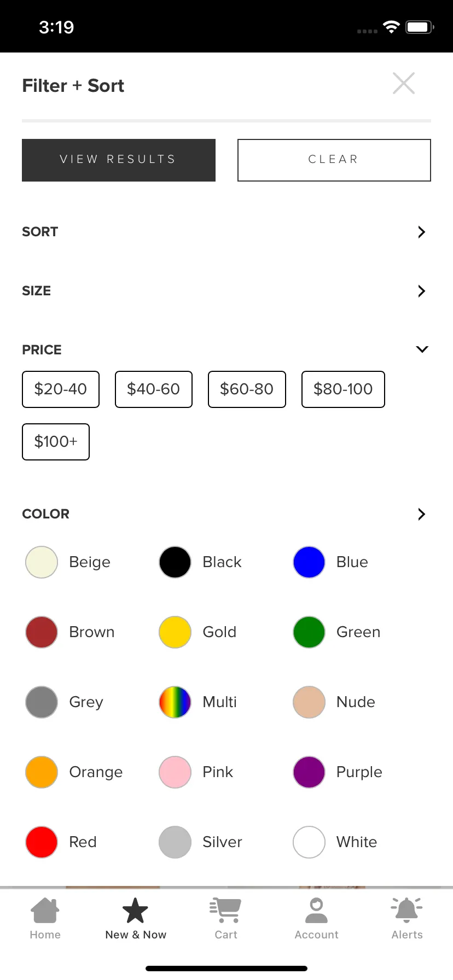Select the Gold color option
Viewport: 453px width, 980px height.
[175, 632]
